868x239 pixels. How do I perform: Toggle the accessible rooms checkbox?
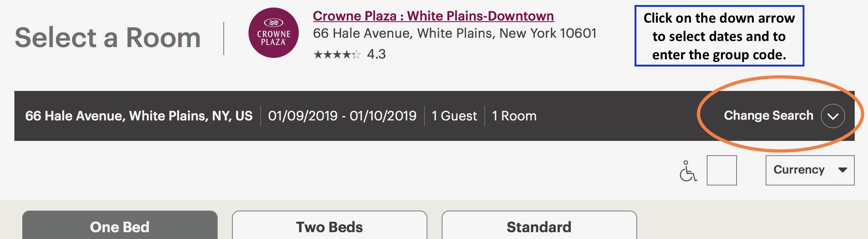722,170
